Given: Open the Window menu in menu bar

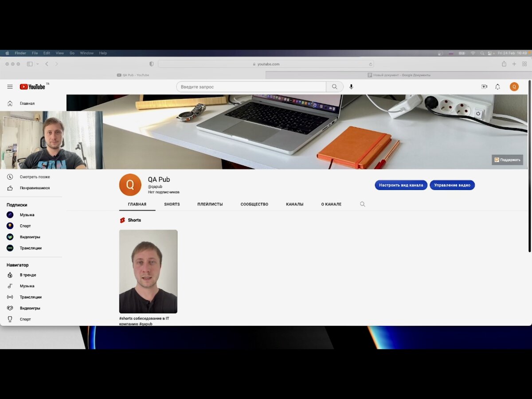Looking at the screenshot, I should click(x=87, y=53).
